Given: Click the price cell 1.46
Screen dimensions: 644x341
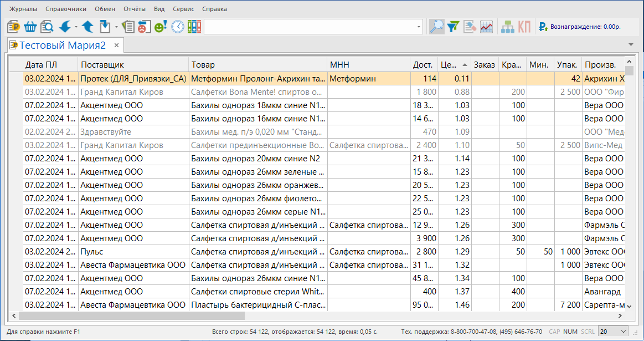Looking at the screenshot, I should (454, 305).
